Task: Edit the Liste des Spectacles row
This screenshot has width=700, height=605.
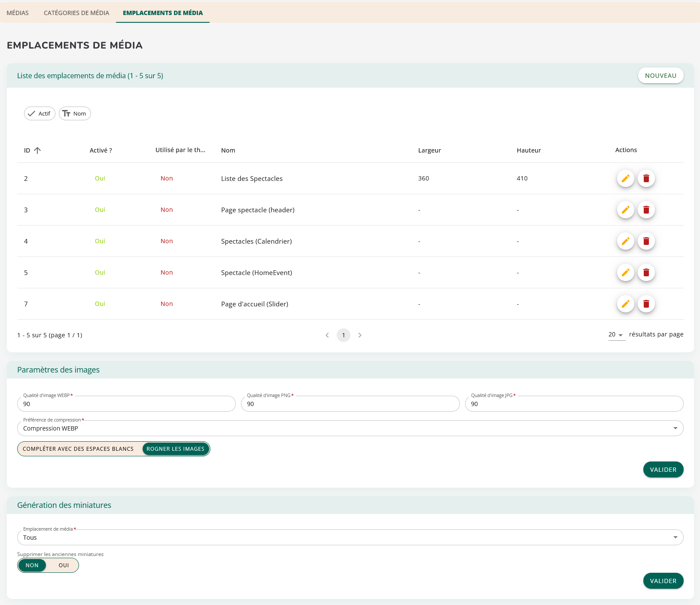Action: (x=625, y=178)
